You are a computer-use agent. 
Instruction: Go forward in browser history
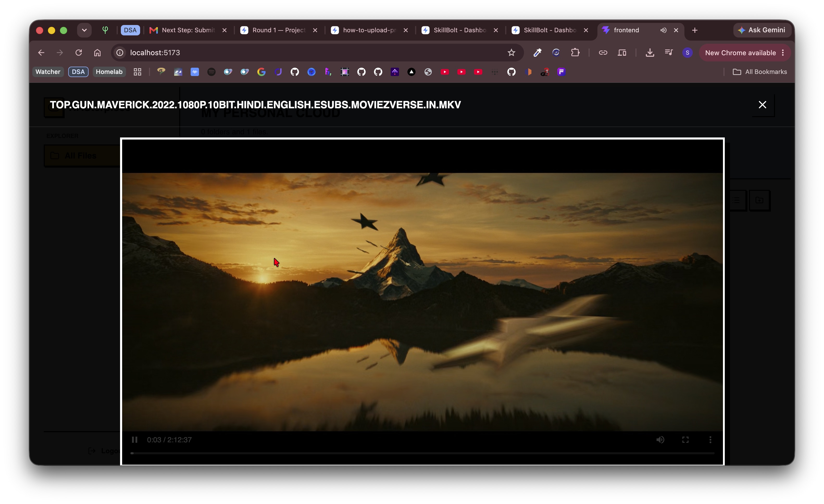(60, 53)
